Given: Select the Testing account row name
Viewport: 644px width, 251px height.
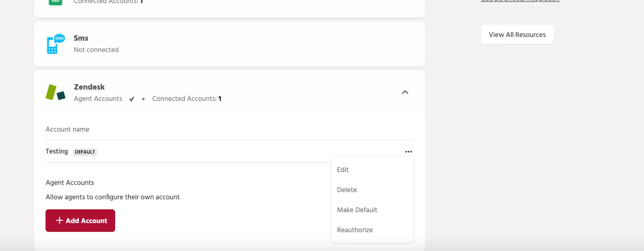Looking at the screenshot, I should point(57,151).
